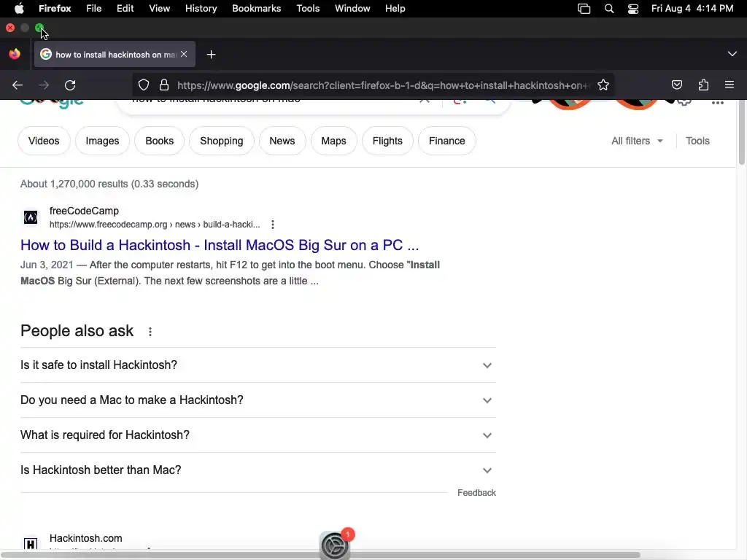Expand 'Do you need a Mac to make a Hackintosh?'
Image resolution: width=747 pixels, height=560 pixels.
pos(258,400)
